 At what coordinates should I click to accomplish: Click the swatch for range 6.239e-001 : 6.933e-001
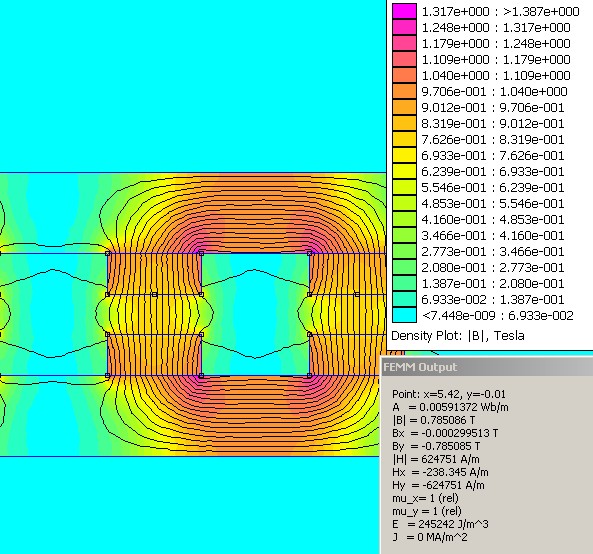click(404, 171)
